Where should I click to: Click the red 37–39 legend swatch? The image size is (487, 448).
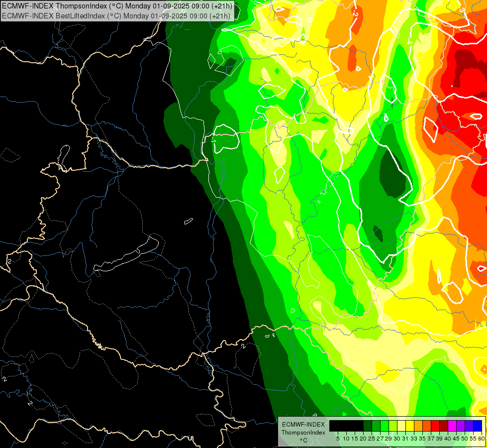point(435,426)
